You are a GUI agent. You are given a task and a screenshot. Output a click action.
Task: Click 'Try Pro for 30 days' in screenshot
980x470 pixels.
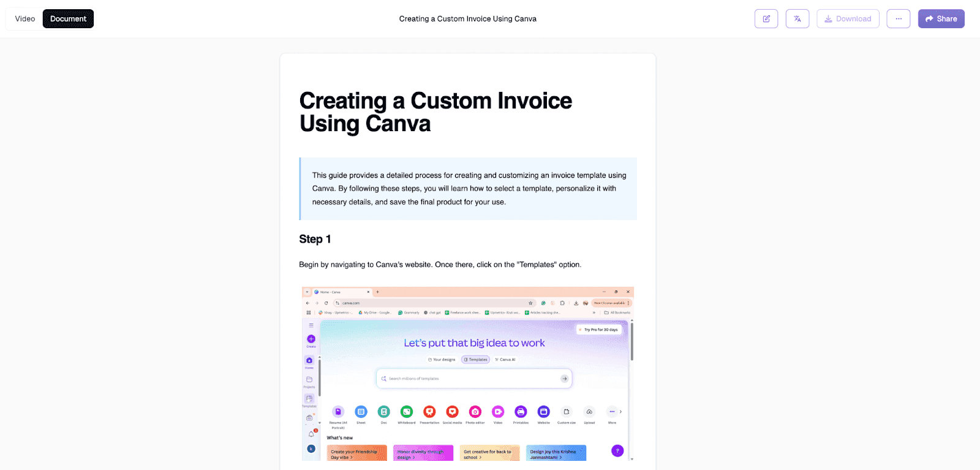(599, 330)
